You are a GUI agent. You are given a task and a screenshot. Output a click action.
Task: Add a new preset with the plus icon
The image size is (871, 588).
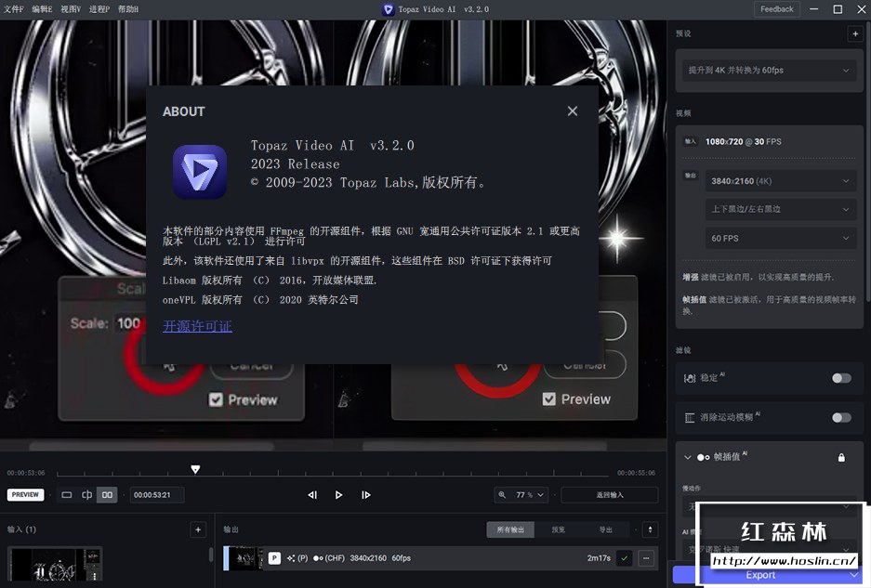[x=855, y=33]
